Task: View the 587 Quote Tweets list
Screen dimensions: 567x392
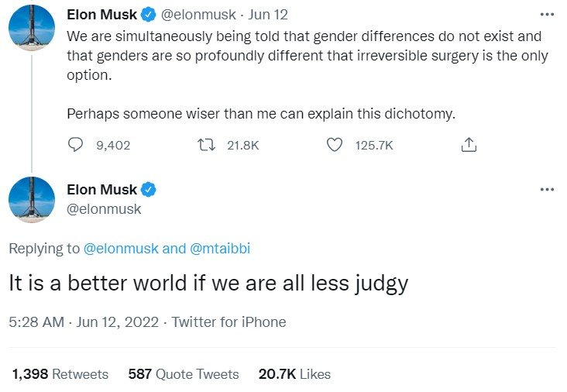Action: coord(184,374)
